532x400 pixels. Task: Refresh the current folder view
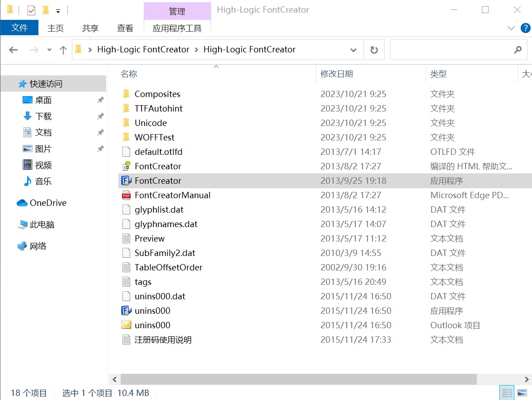(x=374, y=50)
